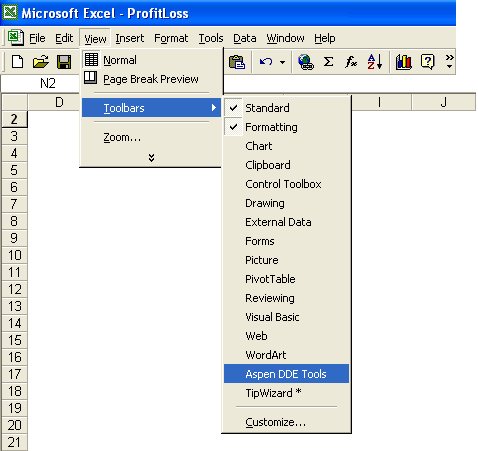Select column I header
Viewport: 478px width, 451px height.
pyautogui.click(x=381, y=102)
